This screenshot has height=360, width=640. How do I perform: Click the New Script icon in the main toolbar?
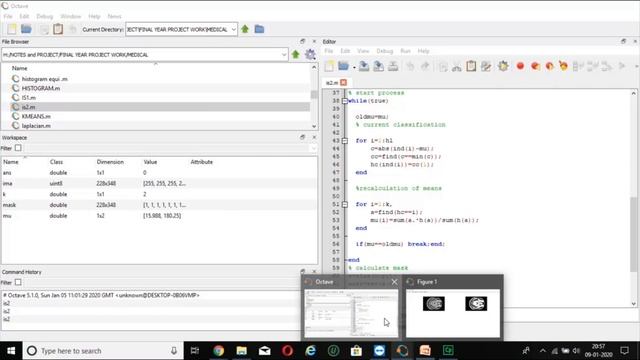pos(12,29)
